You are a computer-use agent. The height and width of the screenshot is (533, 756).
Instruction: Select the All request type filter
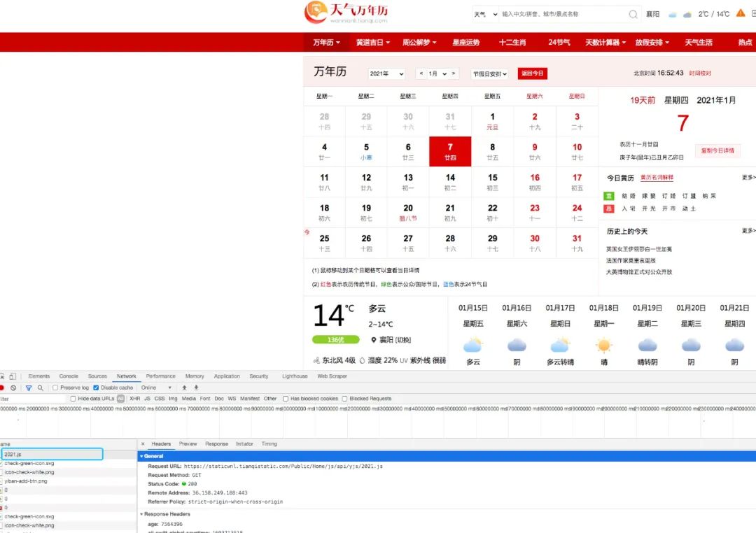[120, 399]
